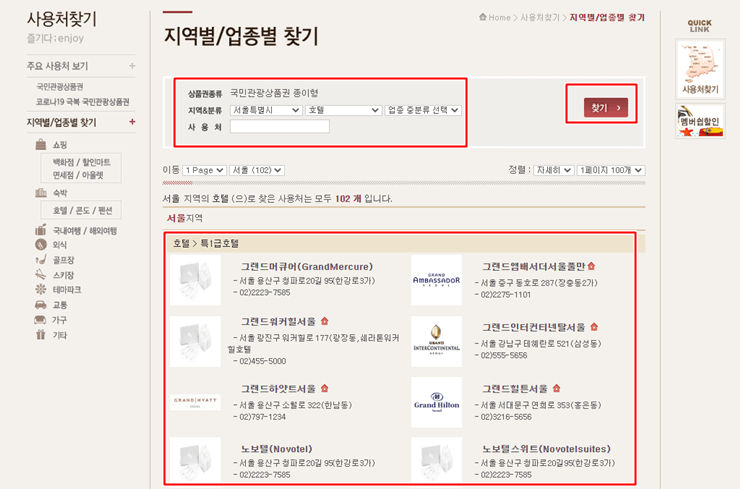The height and width of the screenshot is (489, 740).
Task: Open 국민관광상품권 in the sidebar
Action: (x=59, y=86)
